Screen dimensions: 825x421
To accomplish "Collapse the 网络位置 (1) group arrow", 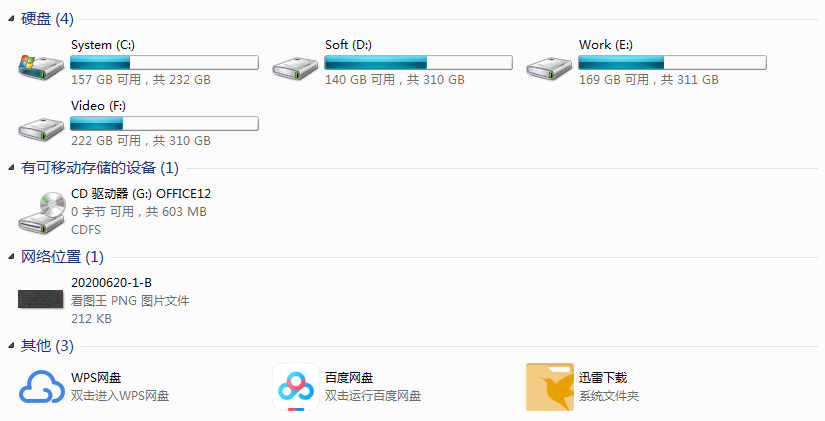I will pos(12,257).
